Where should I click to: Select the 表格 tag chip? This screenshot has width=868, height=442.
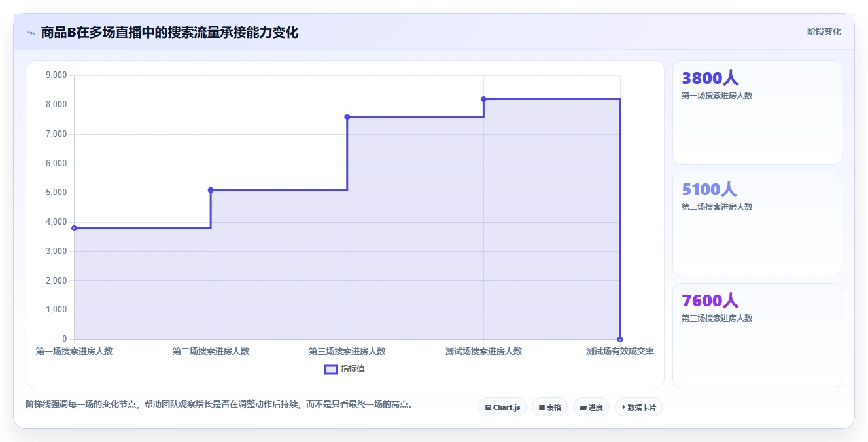coord(549,407)
